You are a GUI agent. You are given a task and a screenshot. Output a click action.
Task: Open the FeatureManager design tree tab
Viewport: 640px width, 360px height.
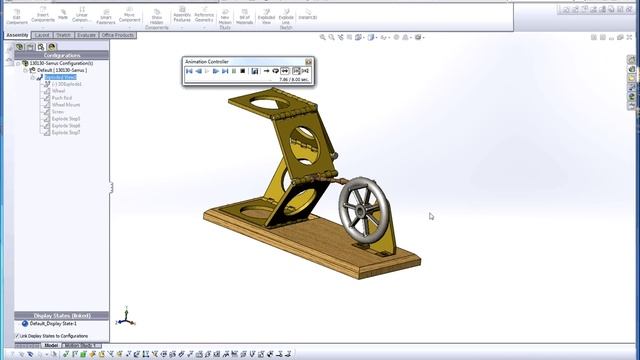pos(19,47)
